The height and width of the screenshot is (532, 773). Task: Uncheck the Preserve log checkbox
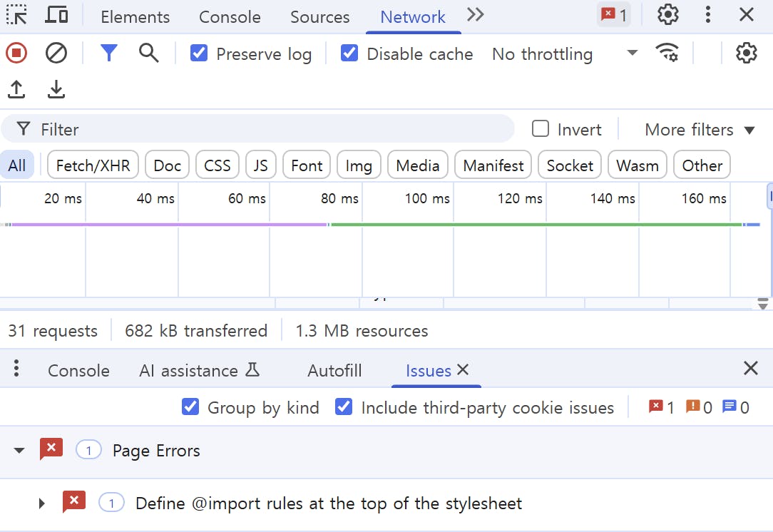[199, 53]
